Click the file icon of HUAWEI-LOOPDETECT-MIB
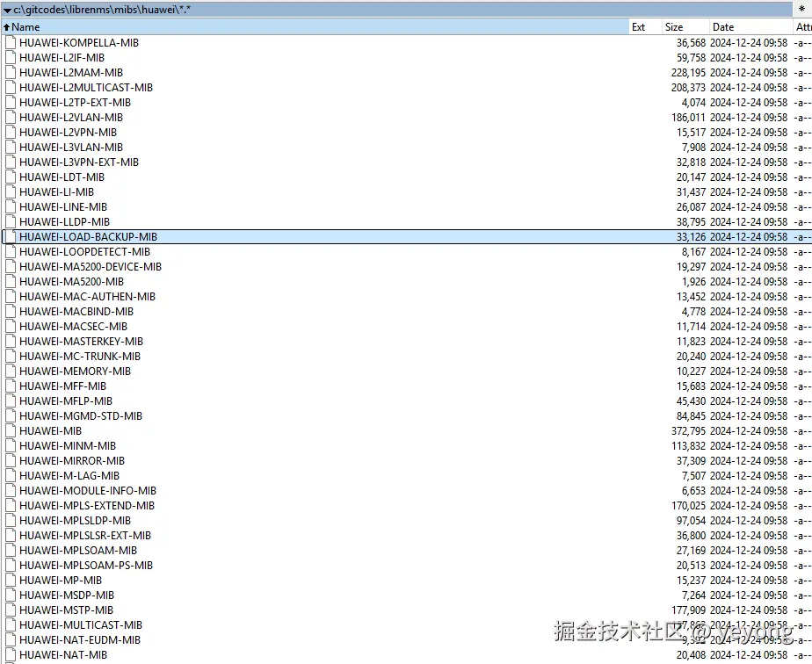This screenshot has height=664, width=812. 11,251
